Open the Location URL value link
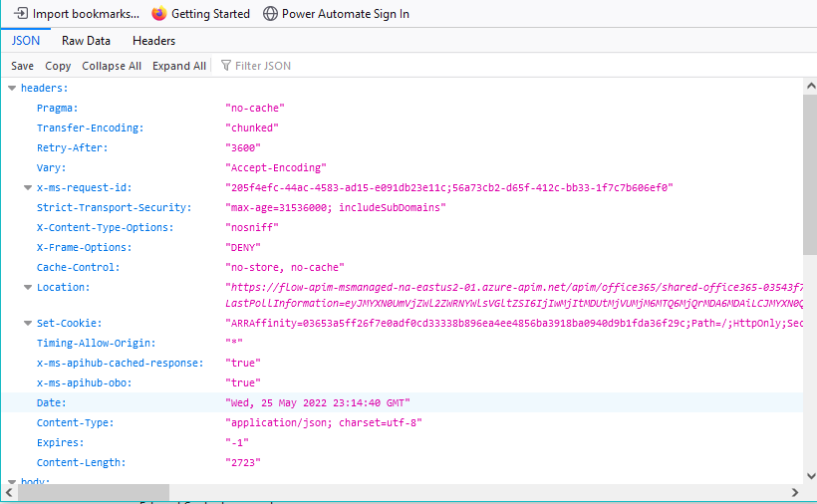This screenshot has width=817, height=504. 514,295
